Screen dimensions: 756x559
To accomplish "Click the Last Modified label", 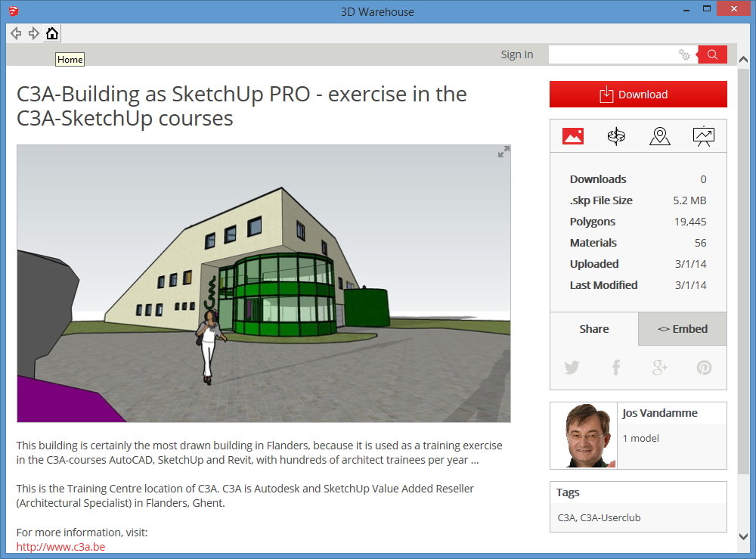I will coord(603,285).
